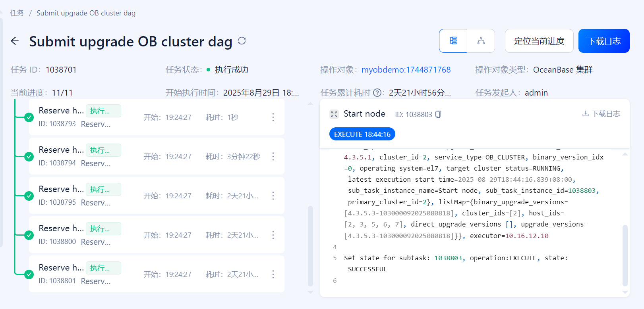This screenshot has height=309, width=644.
Task: Open more menu for subtask 1038793
Action: [x=273, y=117]
